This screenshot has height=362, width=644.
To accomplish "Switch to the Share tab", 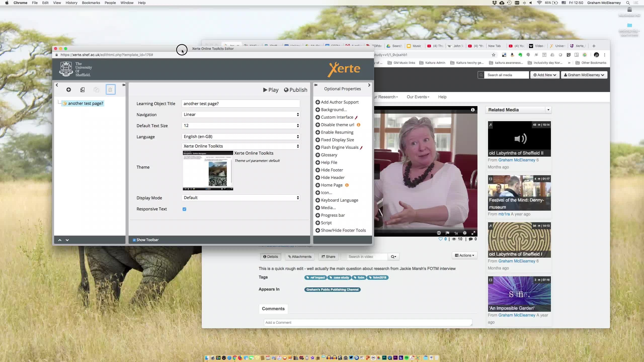I will click(x=328, y=257).
